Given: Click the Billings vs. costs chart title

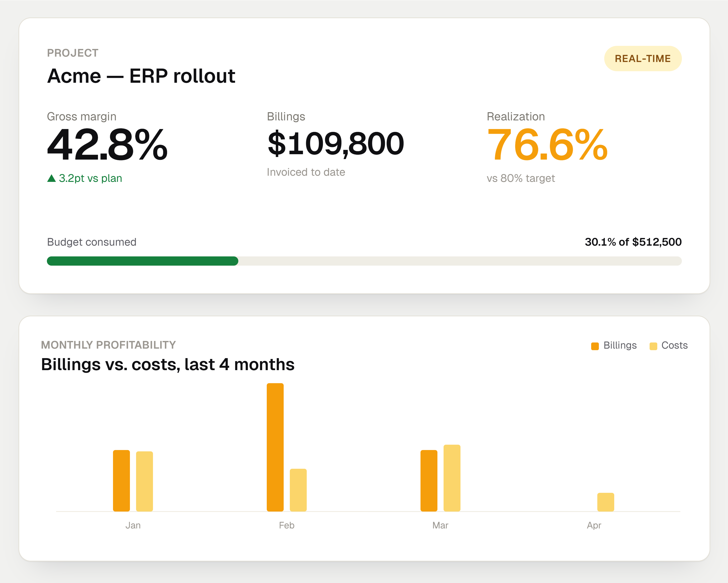Looking at the screenshot, I should click(168, 365).
